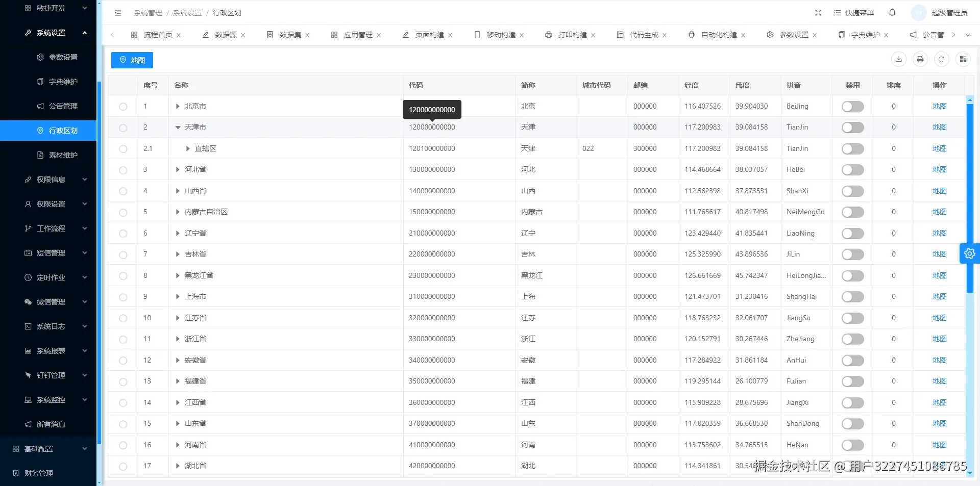This screenshot has height=486, width=980.
Task: Select the radio button for 辽宁省
Action: (123, 234)
